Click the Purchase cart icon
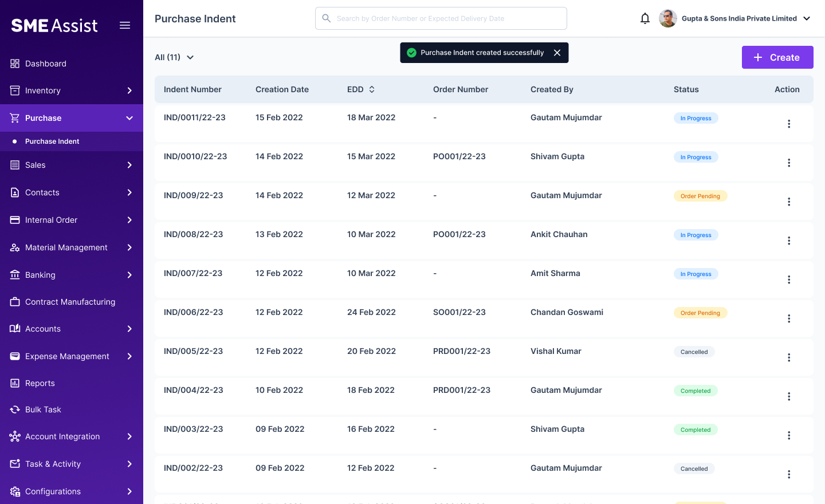The width and height of the screenshot is (825, 504). 15,118
